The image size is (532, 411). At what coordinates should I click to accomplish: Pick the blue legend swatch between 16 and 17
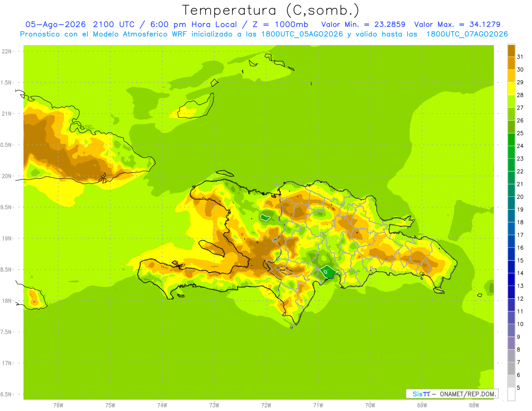[511, 241]
